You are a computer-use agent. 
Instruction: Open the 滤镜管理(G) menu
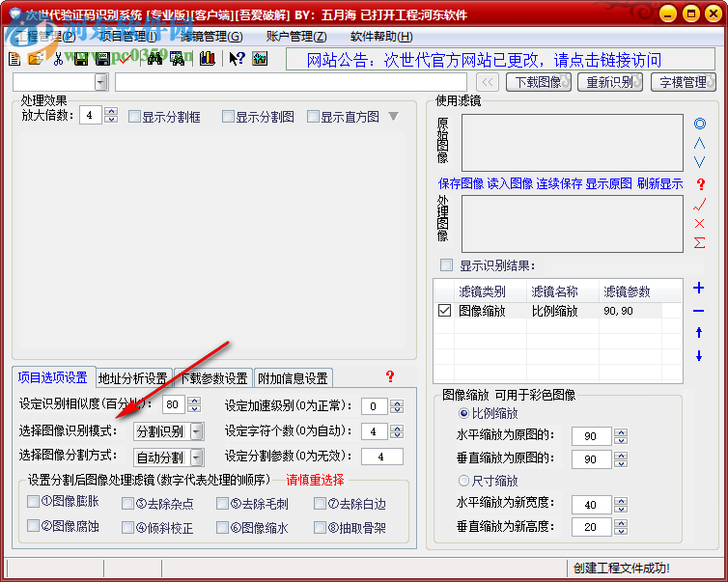click(x=211, y=37)
